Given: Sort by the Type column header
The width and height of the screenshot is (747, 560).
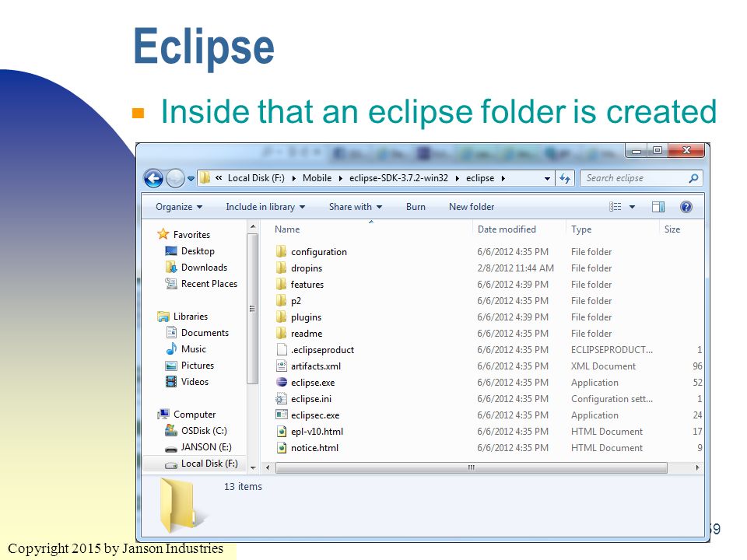Looking at the screenshot, I should 581,229.
